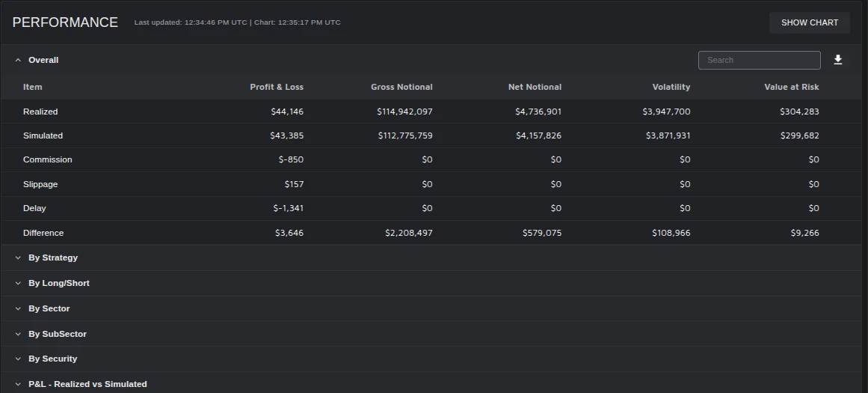Click Difference value at risk $9,266
Image resolution: width=868 pixels, height=393 pixels.
click(805, 233)
